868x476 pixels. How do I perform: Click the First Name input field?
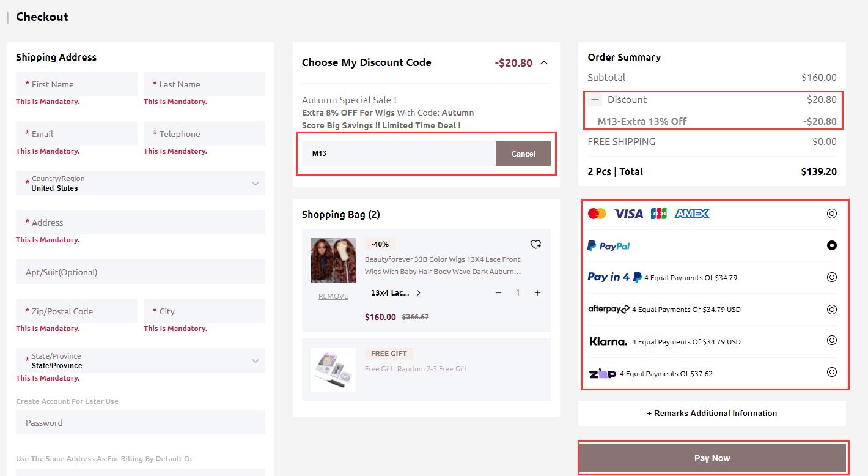click(76, 84)
